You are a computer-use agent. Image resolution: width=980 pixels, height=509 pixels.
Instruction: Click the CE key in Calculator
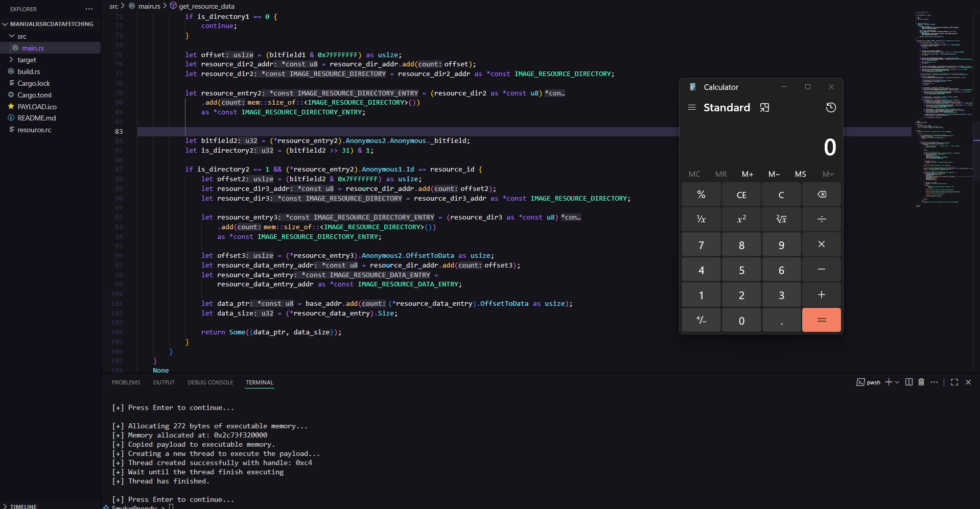pos(741,195)
